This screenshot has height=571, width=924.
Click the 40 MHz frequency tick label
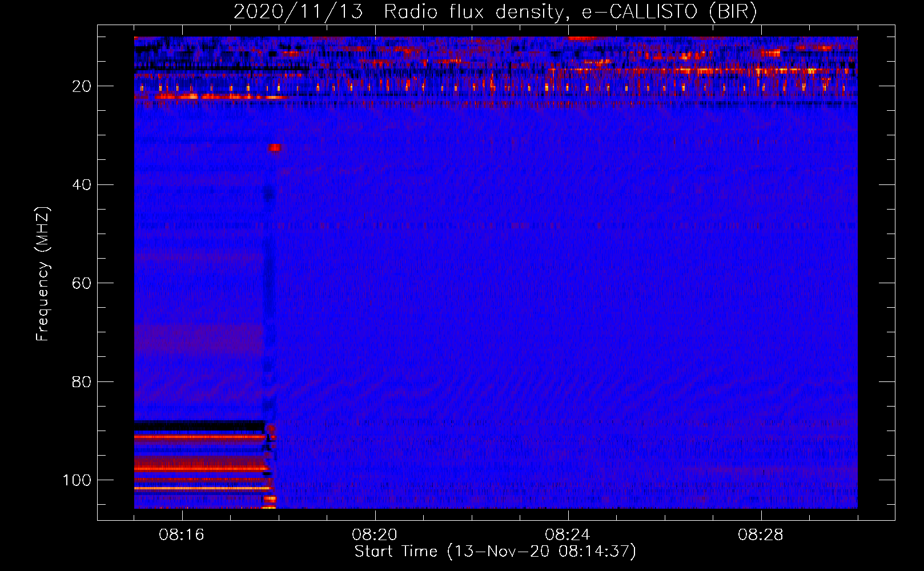[82, 185]
